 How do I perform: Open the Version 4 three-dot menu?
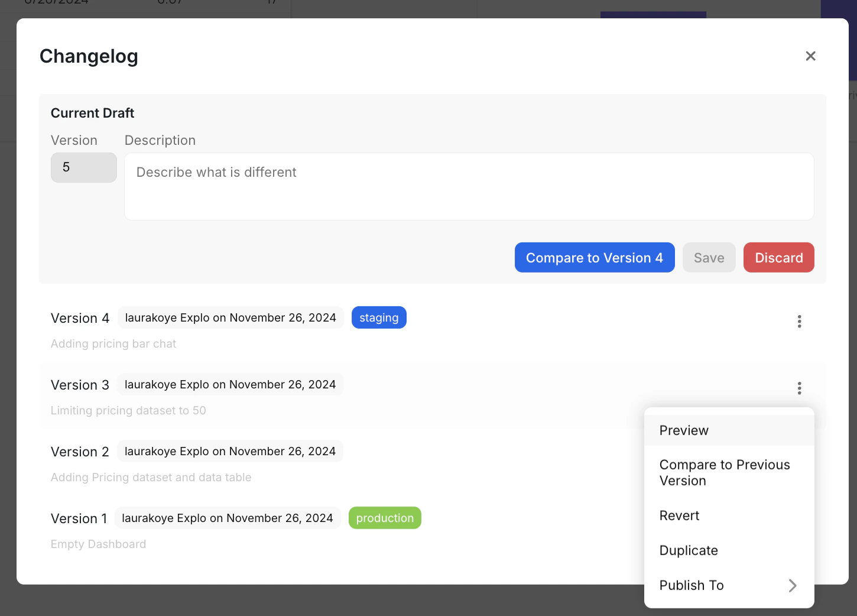(799, 321)
